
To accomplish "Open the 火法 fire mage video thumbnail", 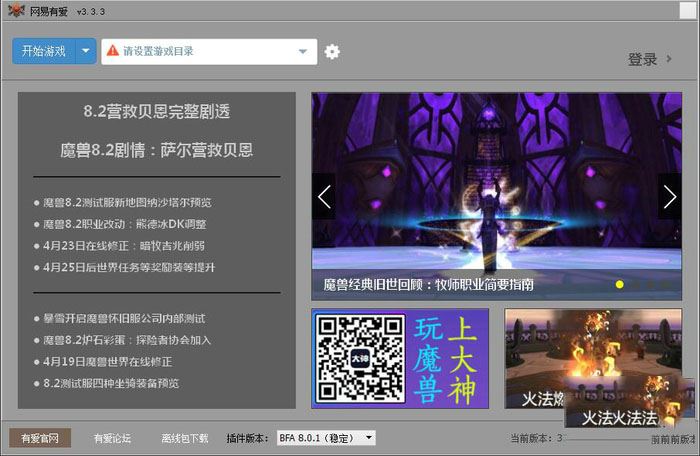I will pyautogui.click(x=593, y=358).
